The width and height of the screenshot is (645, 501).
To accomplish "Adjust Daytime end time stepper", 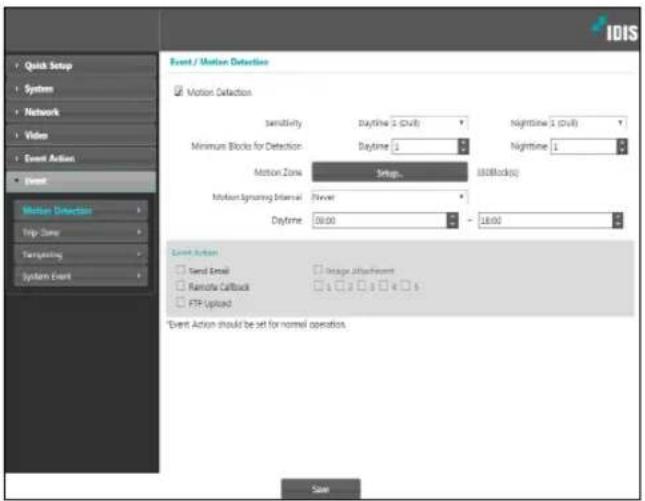I will [x=617, y=220].
